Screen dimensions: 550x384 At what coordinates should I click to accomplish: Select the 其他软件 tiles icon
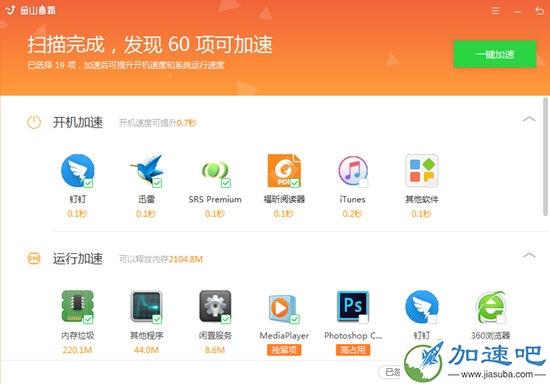(422, 171)
